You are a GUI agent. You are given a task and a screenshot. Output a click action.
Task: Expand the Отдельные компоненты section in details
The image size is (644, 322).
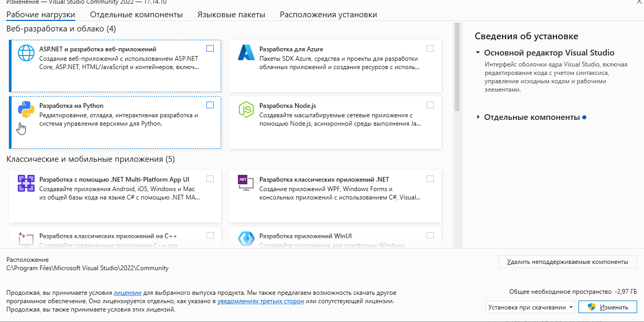478,117
